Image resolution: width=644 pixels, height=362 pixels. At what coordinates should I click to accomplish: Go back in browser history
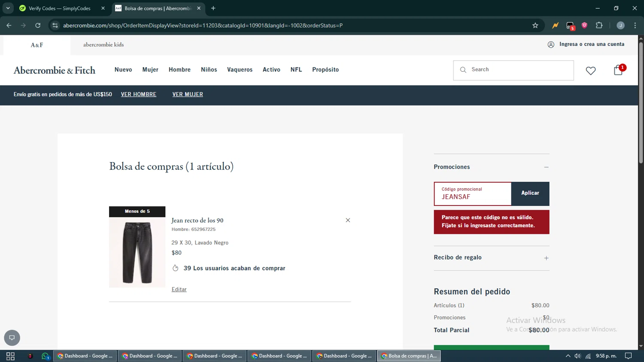pyautogui.click(x=9, y=25)
